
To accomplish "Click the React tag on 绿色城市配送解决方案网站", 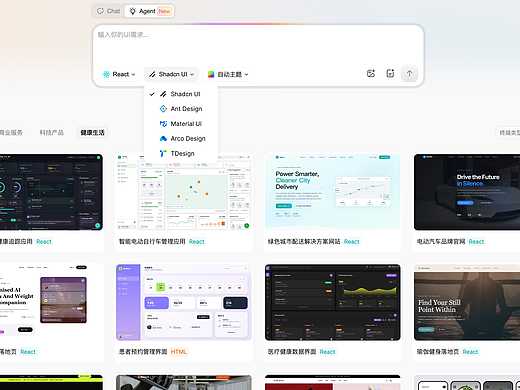I will pyautogui.click(x=351, y=241).
